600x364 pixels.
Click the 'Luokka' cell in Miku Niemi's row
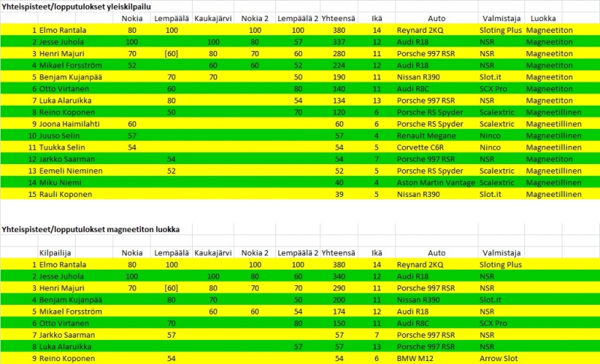(x=553, y=182)
